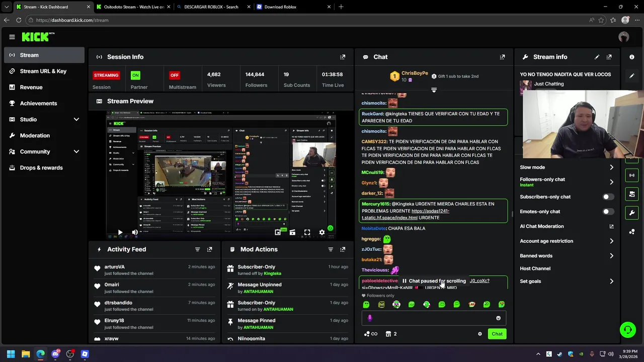644x362 pixels.
Task: Open Set goals options
Action: (x=567, y=282)
